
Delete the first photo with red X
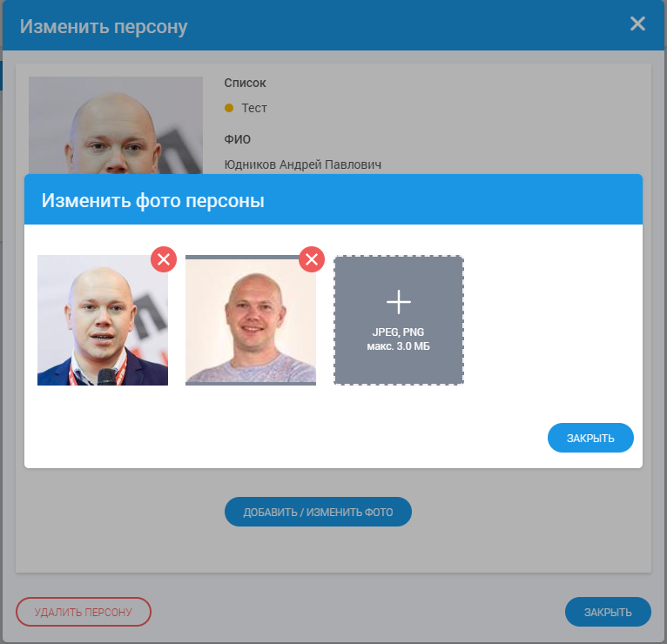click(164, 259)
